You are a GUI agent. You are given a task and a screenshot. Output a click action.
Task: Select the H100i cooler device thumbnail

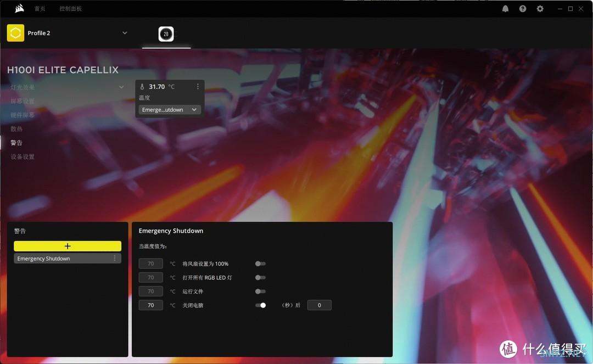click(x=166, y=34)
